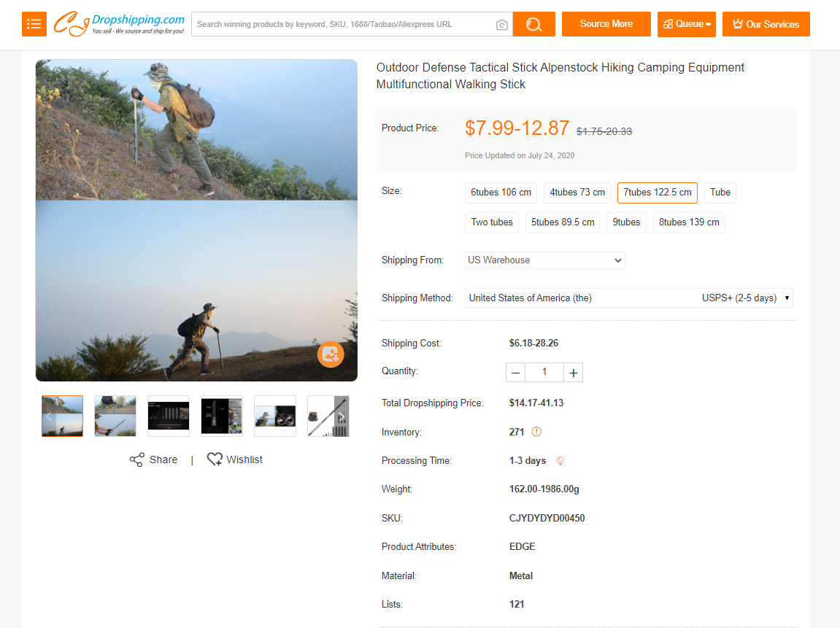Click the processing time lightbulb icon
This screenshot has width=840, height=628.
click(560, 461)
